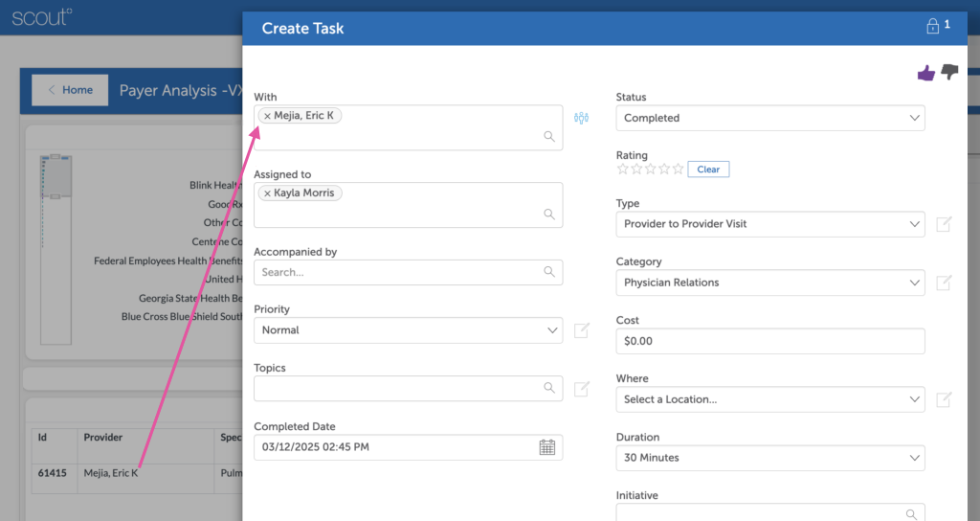Click the purple thumbs up icon
Screen dimensions: 980x521
pos(925,73)
